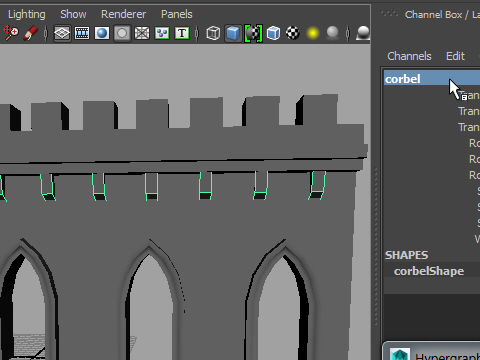Click the Hypergraph icon
The height and width of the screenshot is (360, 480).
tap(400, 355)
